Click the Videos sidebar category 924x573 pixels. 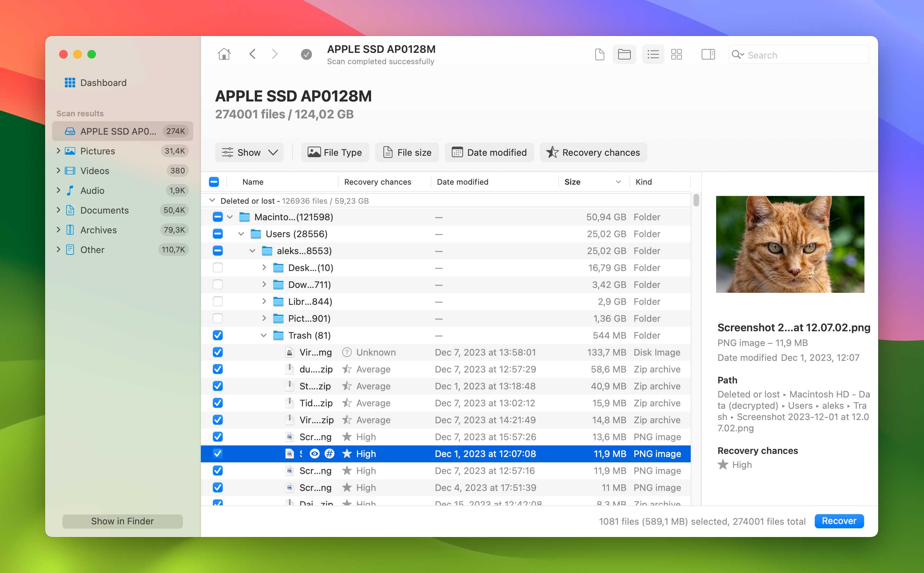point(94,170)
